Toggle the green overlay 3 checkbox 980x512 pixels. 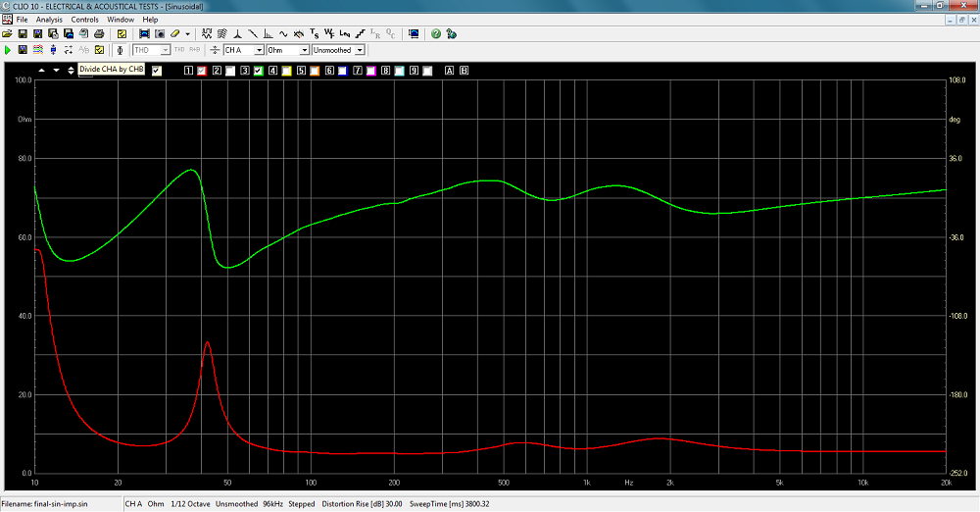tap(258, 71)
